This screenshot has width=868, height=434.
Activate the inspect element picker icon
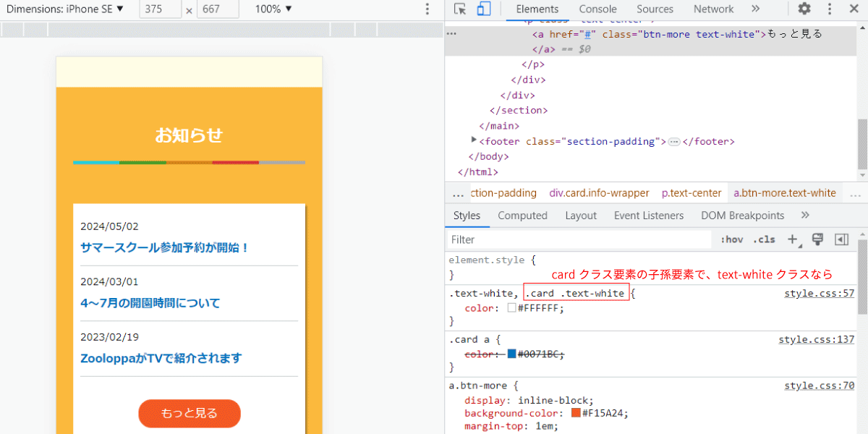point(460,9)
